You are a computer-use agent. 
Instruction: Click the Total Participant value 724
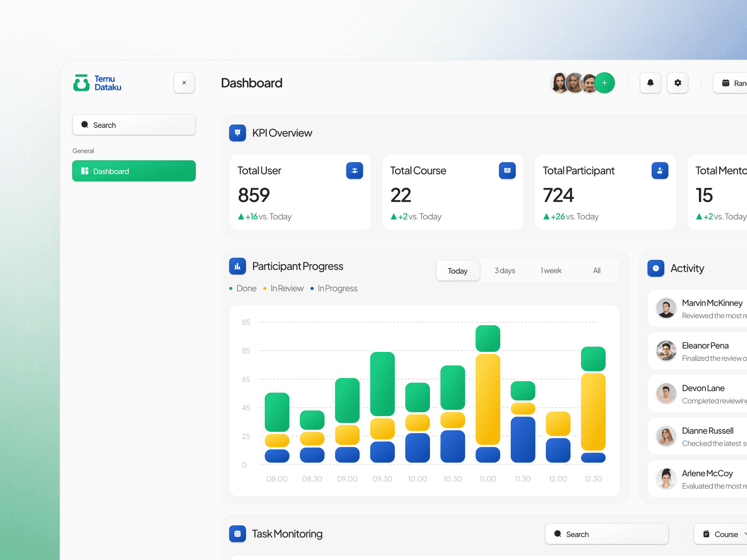pos(558,195)
